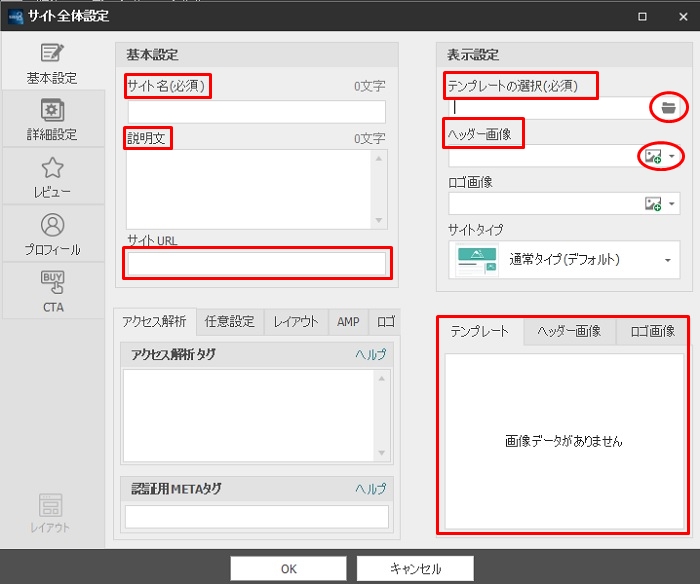The height and width of the screenshot is (584, 700).
Task: Switch to the アクセス解析 tab
Action: coord(154,321)
